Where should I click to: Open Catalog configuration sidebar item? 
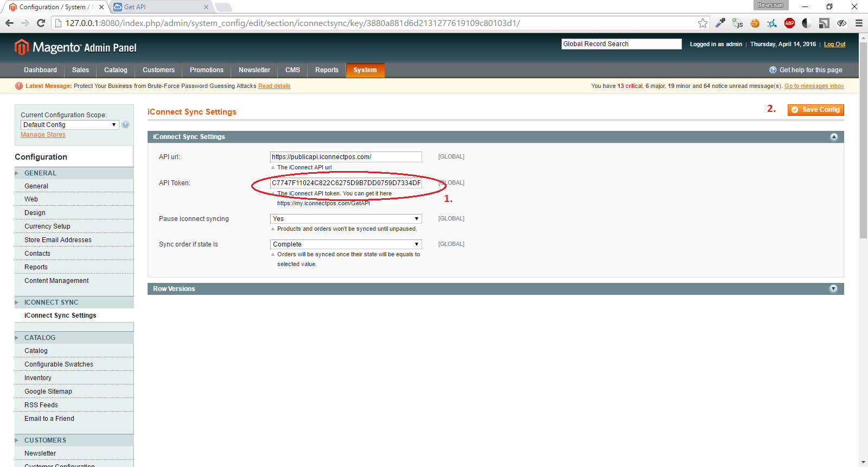pos(36,351)
